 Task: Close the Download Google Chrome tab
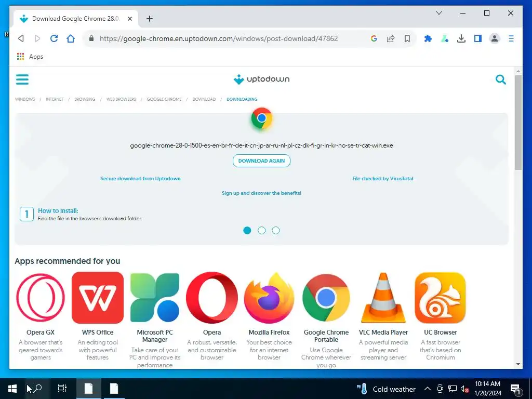pyautogui.click(x=129, y=19)
